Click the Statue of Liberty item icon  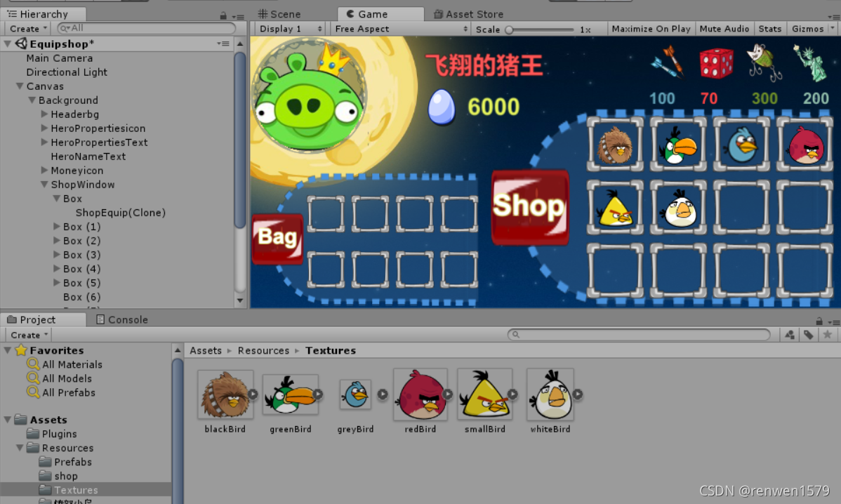coord(810,63)
